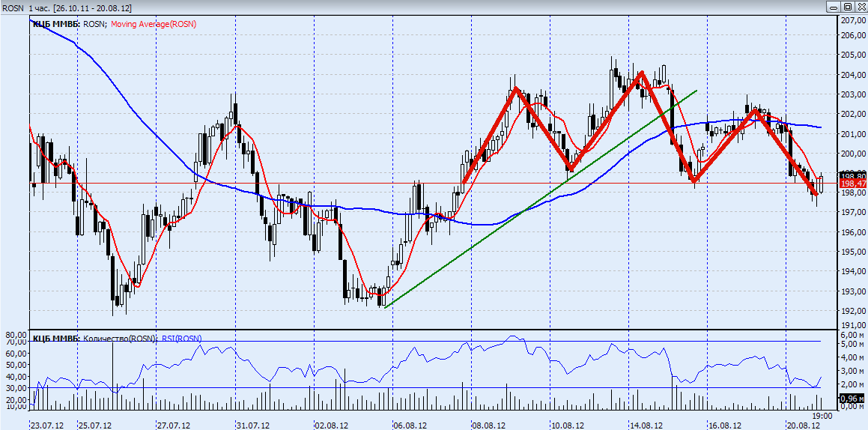Select the Количество(ROSN) volume legend label
Screen dimensions: 868x430
[x=121, y=338]
